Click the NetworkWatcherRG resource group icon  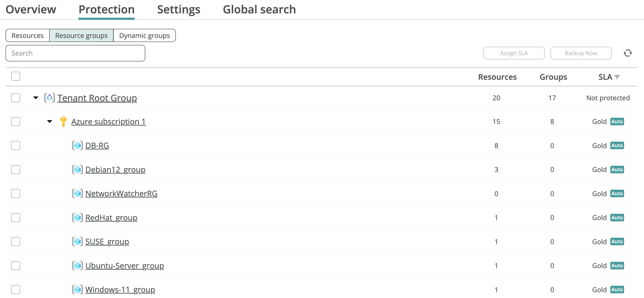pyautogui.click(x=78, y=193)
